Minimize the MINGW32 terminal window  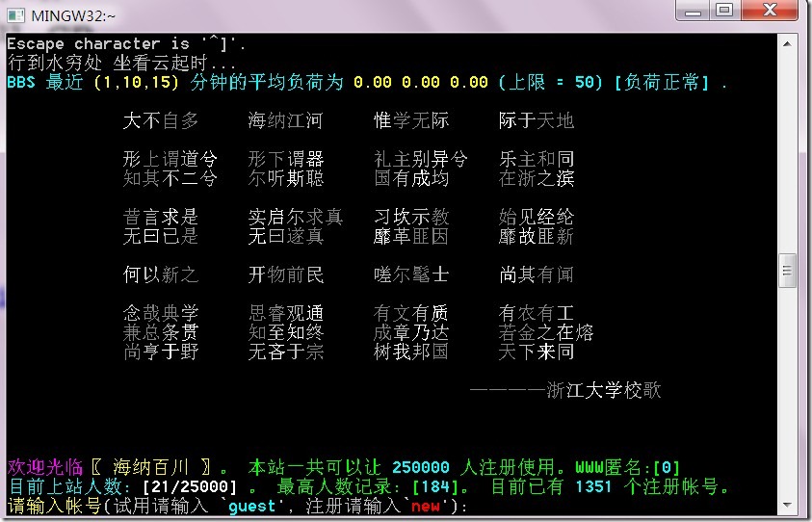[x=693, y=11]
